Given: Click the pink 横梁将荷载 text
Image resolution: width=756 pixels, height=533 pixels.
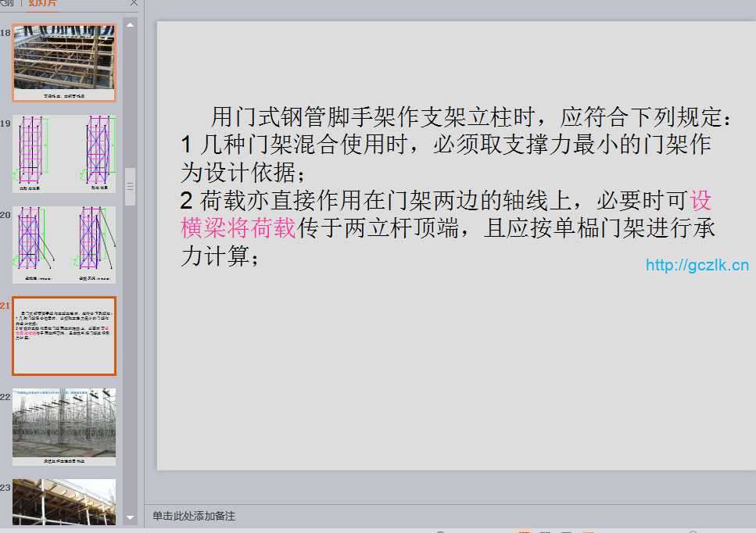Looking at the screenshot, I should click(x=238, y=227).
